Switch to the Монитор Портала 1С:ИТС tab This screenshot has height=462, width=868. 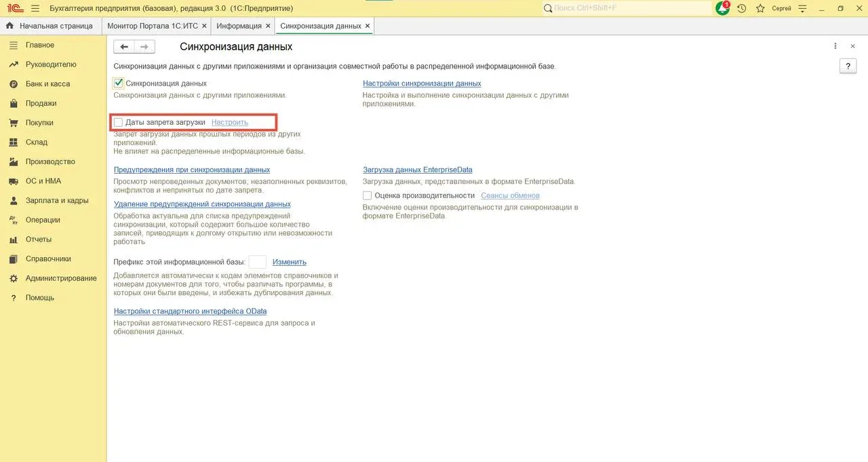point(153,26)
